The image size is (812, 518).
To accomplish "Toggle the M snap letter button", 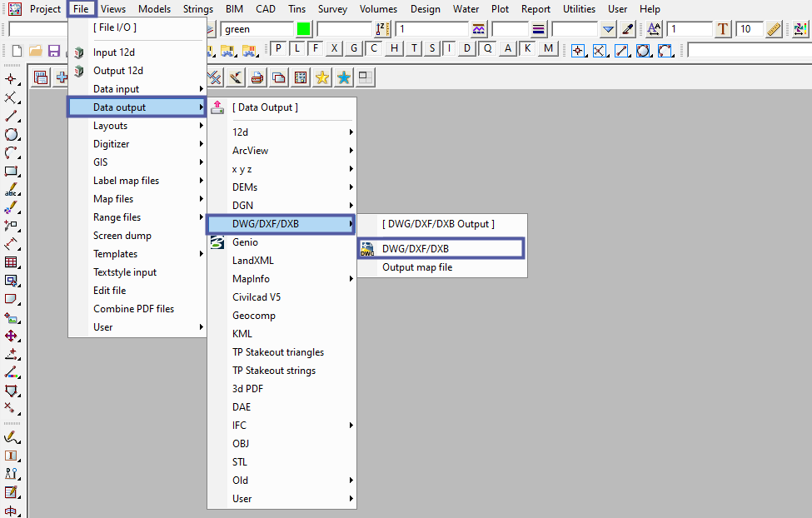I will point(547,48).
